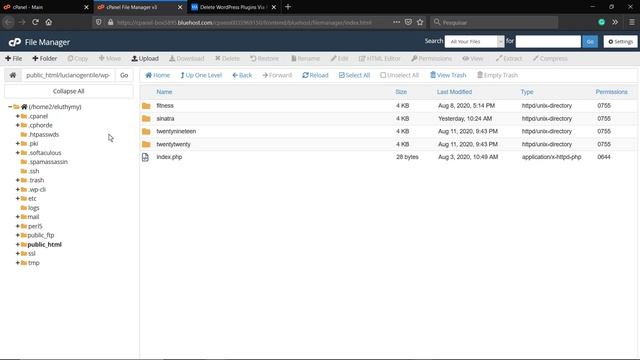
Task: Click the Edit toolbar button
Action: [x=340, y=58]
